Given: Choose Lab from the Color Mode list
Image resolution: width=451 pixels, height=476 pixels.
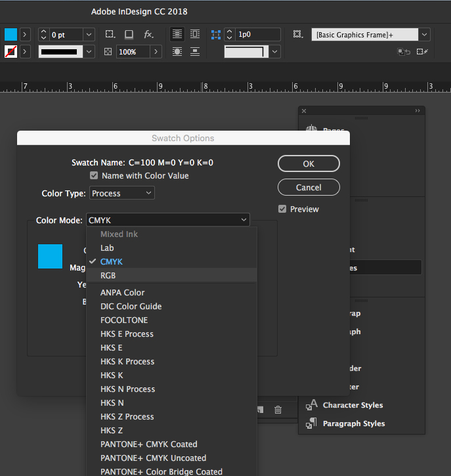Looking at the screenshot, I should click(x=172, y=248).
